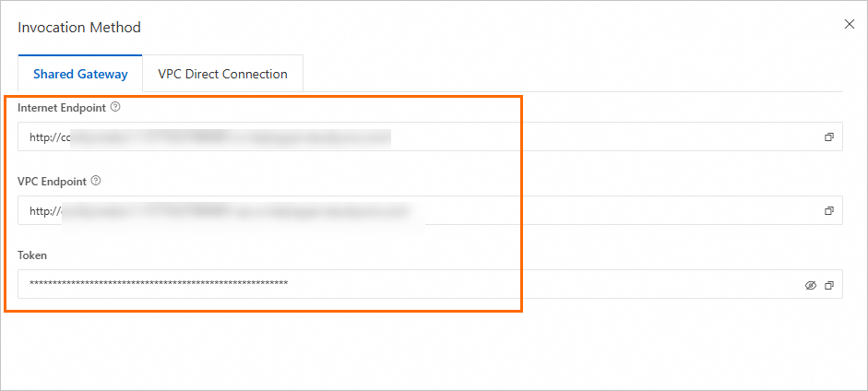
Task: Reveal the hidden token with eye icon
Action: coord(810,285)
